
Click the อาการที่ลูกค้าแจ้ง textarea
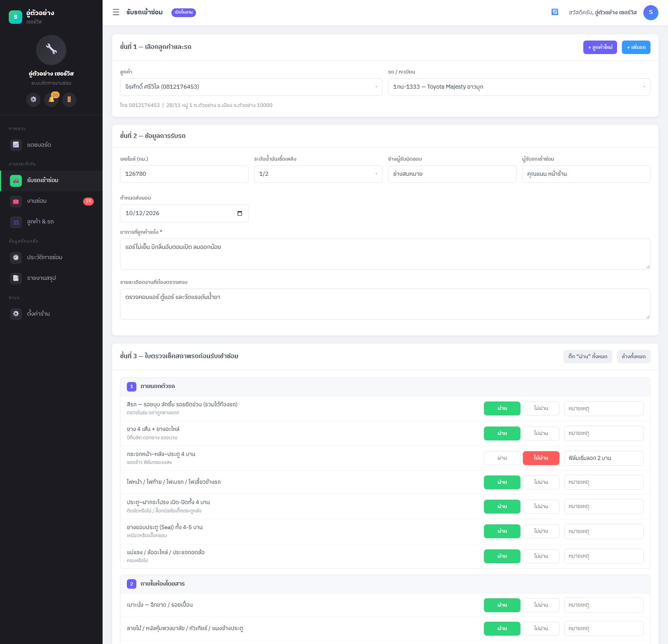coord(385,254)
